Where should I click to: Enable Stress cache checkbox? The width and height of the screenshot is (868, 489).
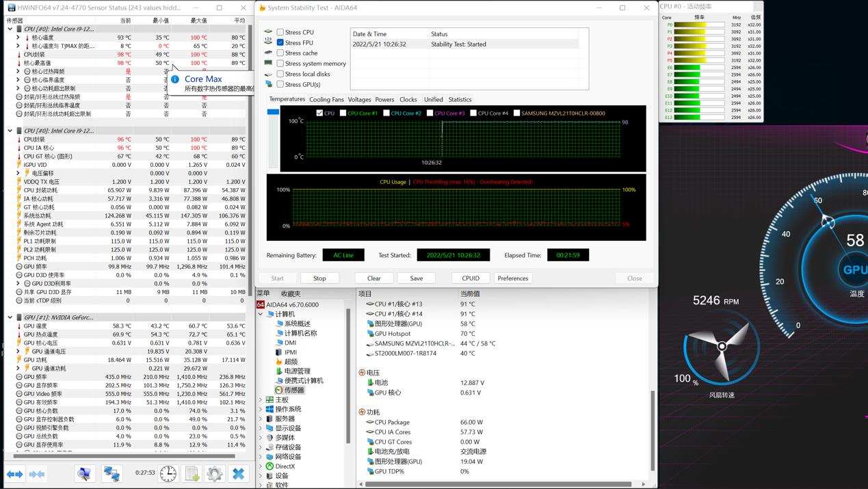click(x=280, y=53)
